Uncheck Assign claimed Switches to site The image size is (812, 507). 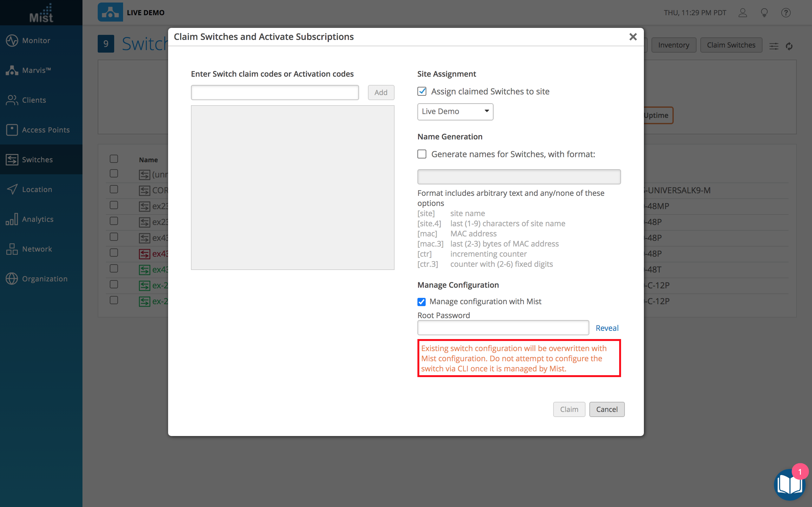point(422,91)
